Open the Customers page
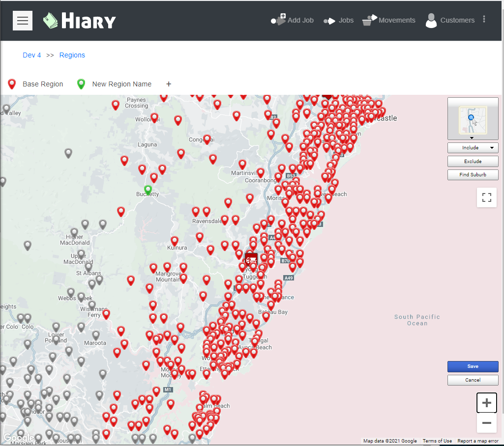The width and height of the screenshot is (504, 446). click(x=450, y=20)
